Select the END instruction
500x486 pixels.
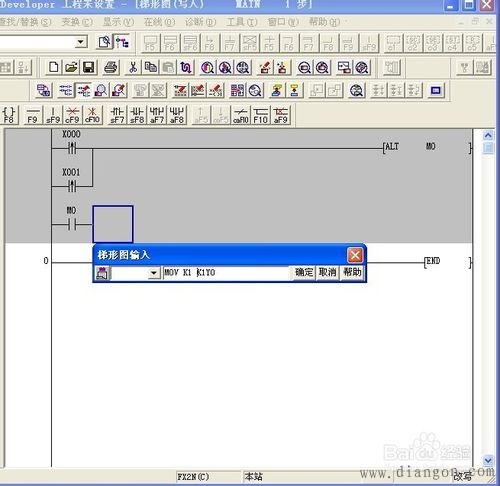point(448,261)
